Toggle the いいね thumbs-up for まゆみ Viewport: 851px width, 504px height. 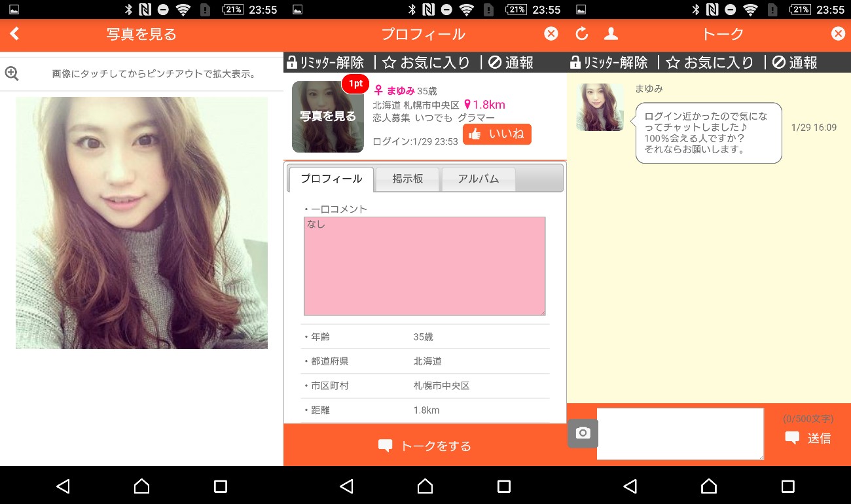(496, 134)
